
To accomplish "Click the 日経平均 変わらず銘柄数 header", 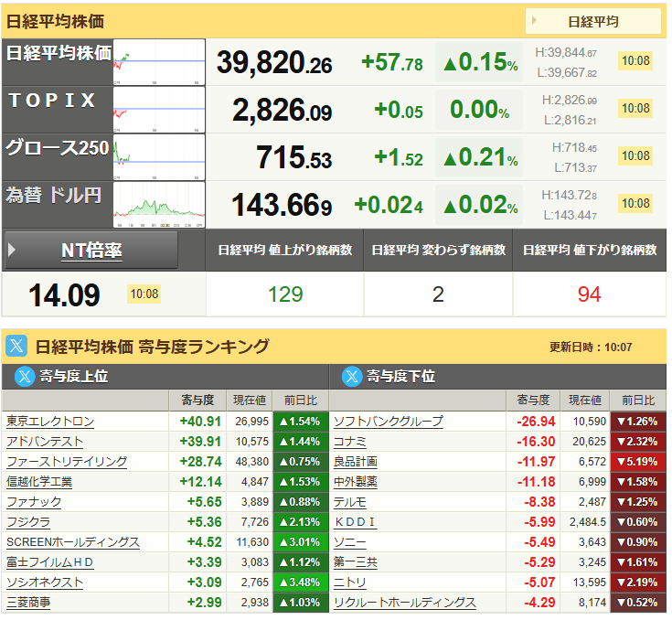I will [x=439, y=250].
